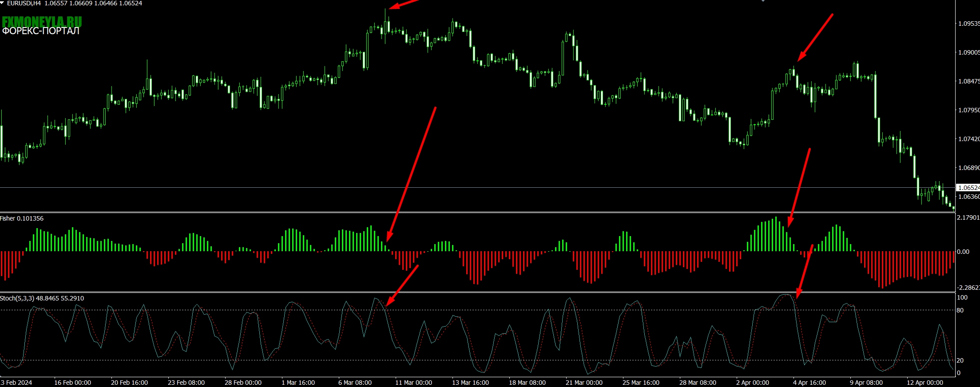Viewport: 980px width, 387px height.
Task: Click the 1.06890 price scale label
Action: click(969, 168)
